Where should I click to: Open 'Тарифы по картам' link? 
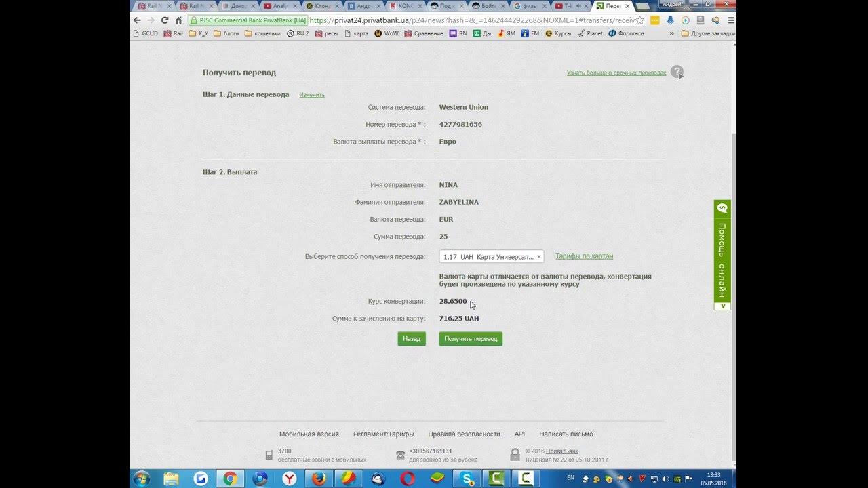tap(585, 256)
